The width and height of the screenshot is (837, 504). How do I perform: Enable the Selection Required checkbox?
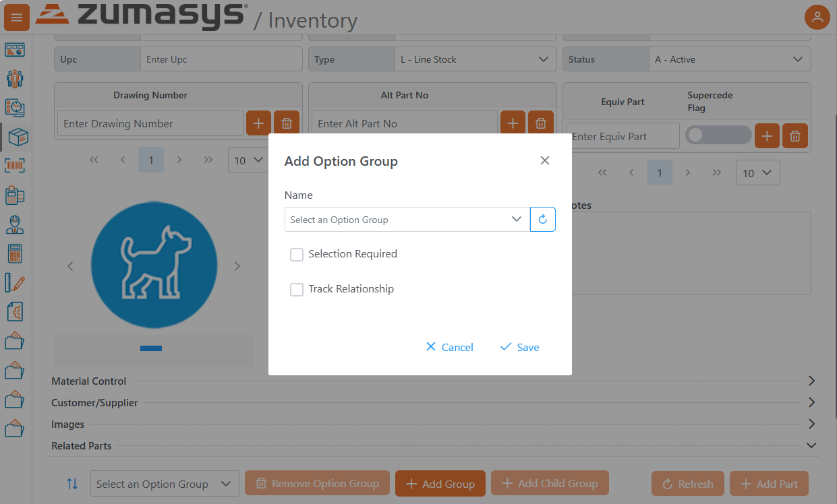click(x=297, y=255)
